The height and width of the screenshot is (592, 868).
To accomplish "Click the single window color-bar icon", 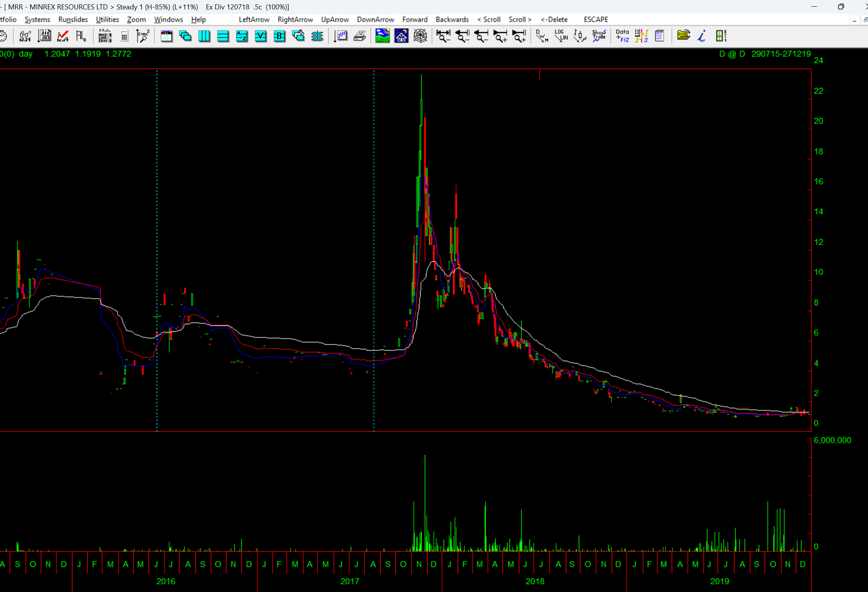I will (x=167, y=36).
